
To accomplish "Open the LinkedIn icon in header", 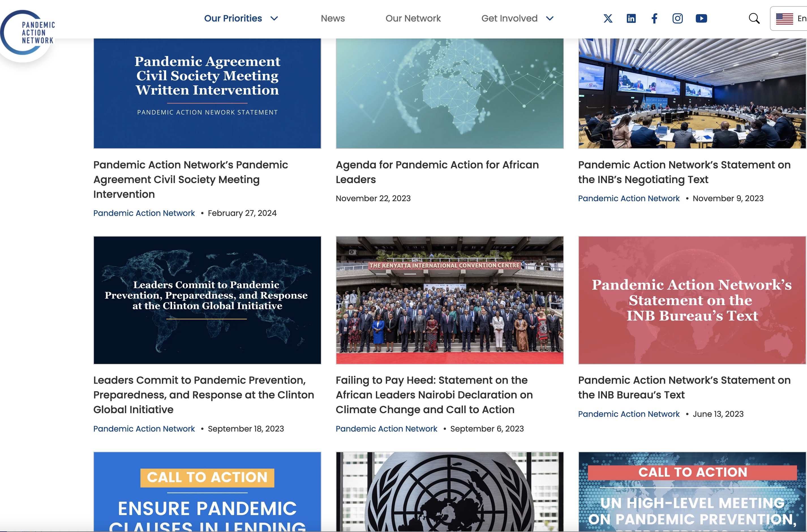I will (631, 18).
